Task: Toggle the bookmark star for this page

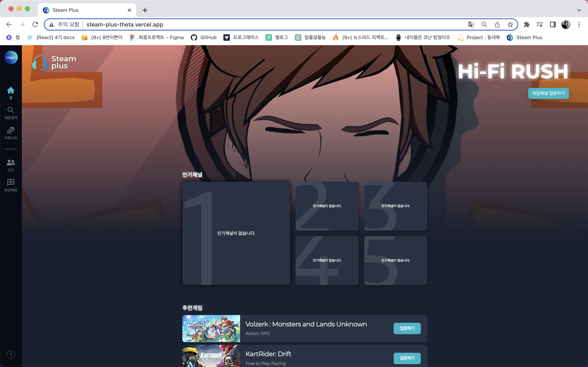Action: 510,24
